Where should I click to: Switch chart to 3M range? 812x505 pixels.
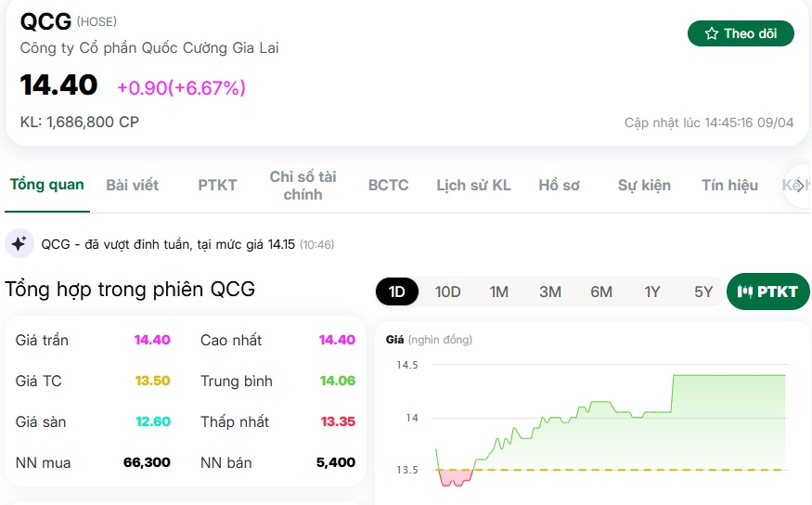[550, 291]
